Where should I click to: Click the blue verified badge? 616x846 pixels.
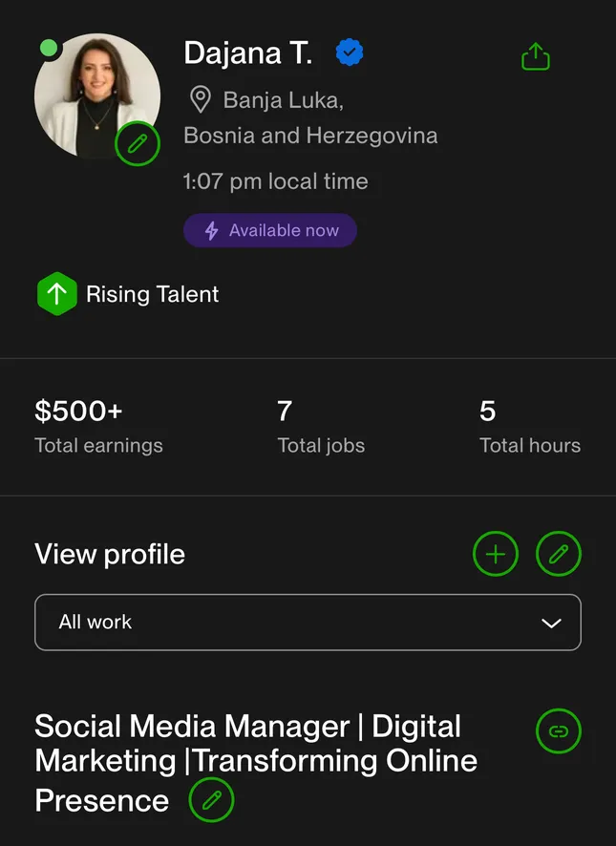point(350,53)
